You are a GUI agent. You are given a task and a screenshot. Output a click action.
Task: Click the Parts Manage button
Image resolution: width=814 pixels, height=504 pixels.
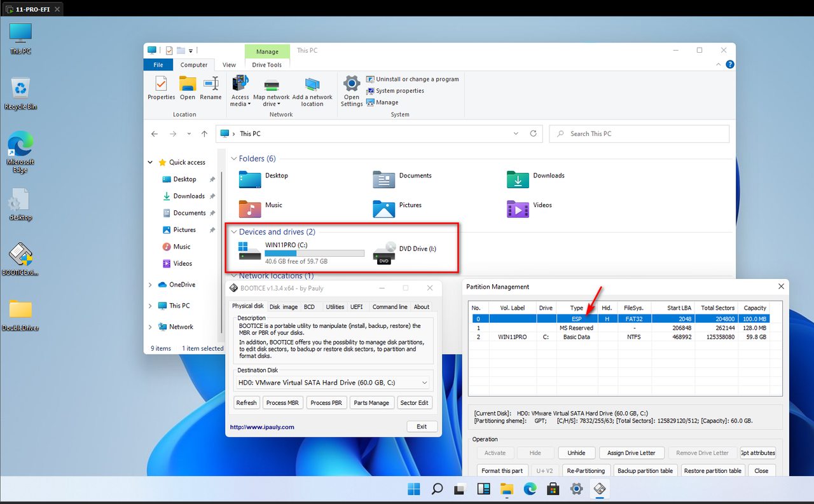coord(371,402)
